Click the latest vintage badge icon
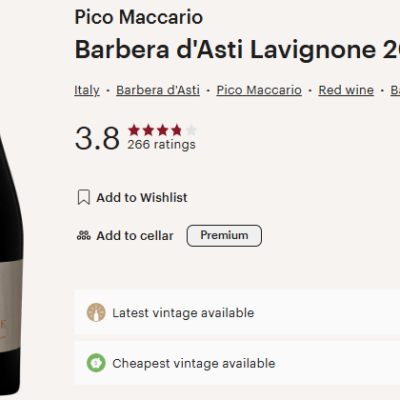The width and height of the screenshot is (400, 400). pyautogui.click(x=96, y=312)
